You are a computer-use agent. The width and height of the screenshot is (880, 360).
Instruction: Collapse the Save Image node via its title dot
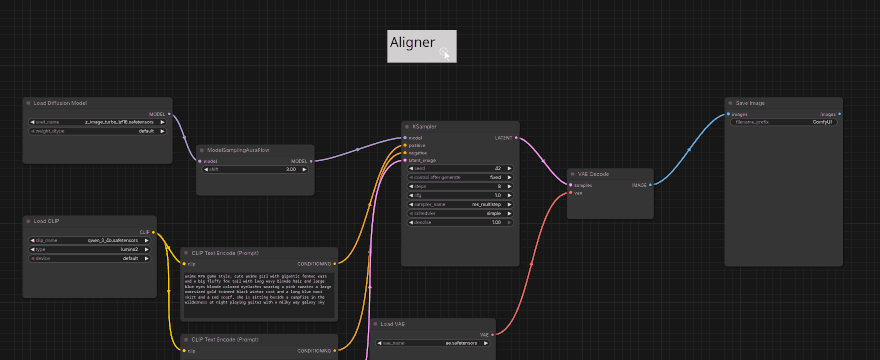coord(730,103)
